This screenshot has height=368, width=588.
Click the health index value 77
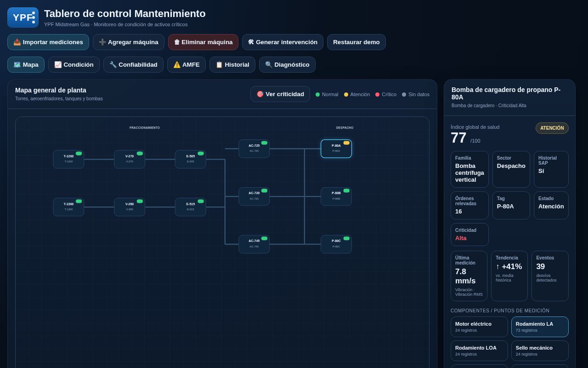pyautogui.click(x=458, y=138)
